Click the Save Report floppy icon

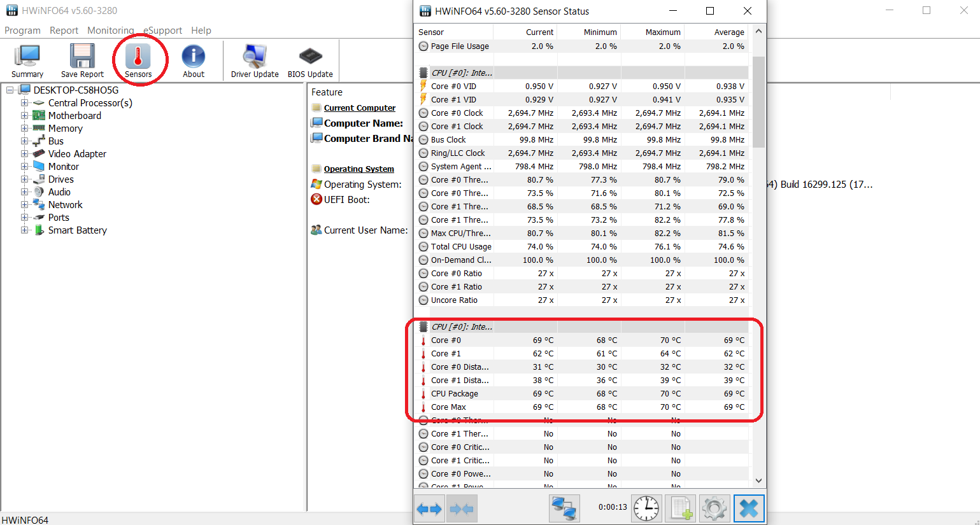(82, 60)
